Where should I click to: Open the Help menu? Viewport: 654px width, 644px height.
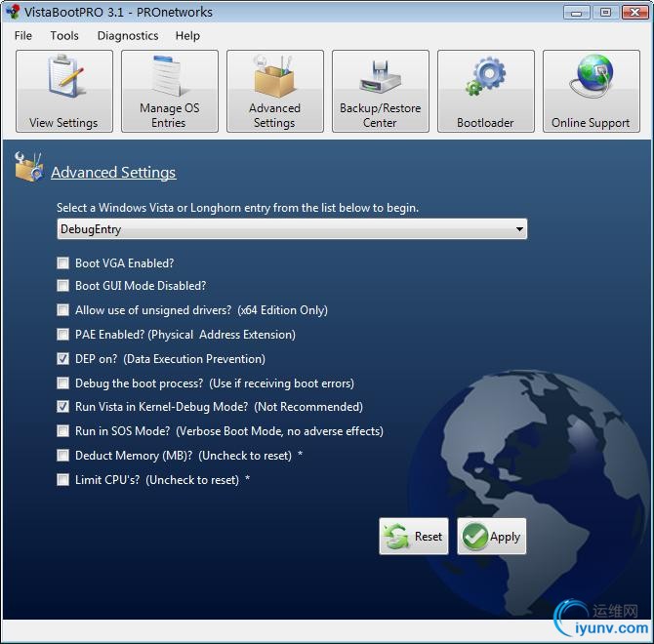pyautogui.click(x=187, y=36)
